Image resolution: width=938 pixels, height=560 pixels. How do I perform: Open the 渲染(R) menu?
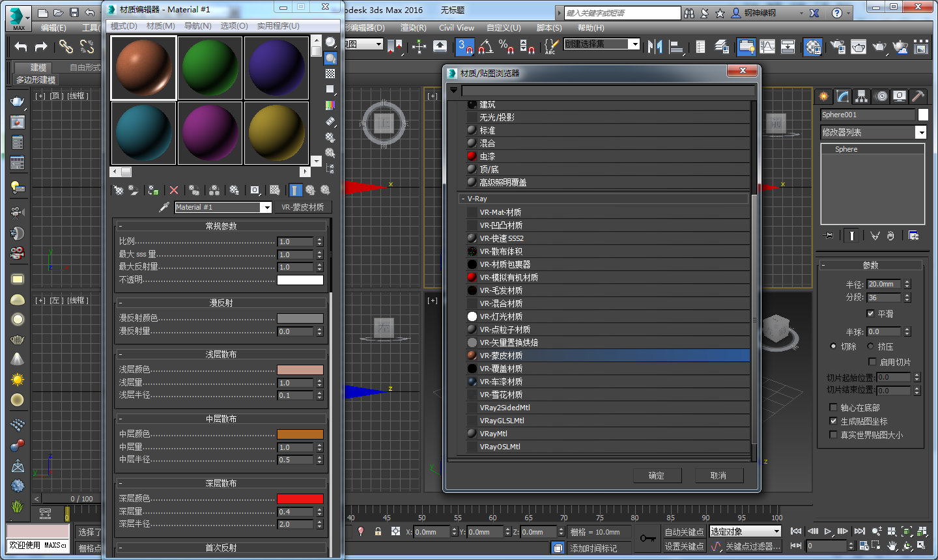[413, 28]
